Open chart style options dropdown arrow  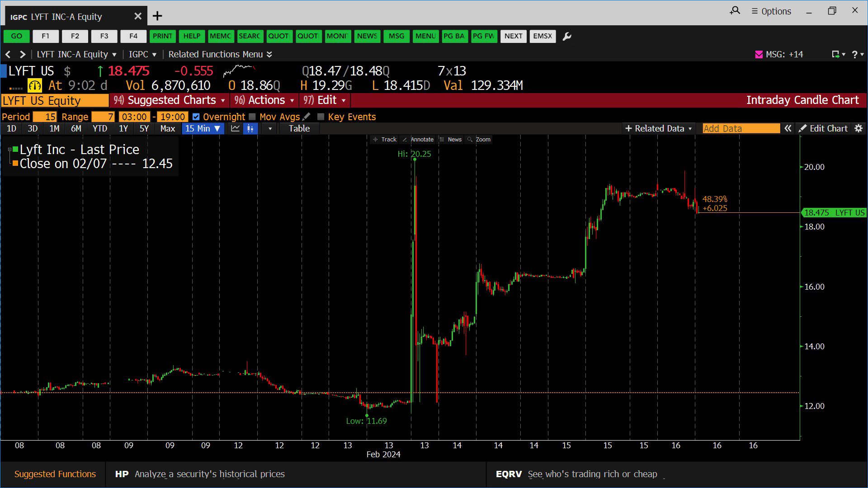tap(270, 128)
